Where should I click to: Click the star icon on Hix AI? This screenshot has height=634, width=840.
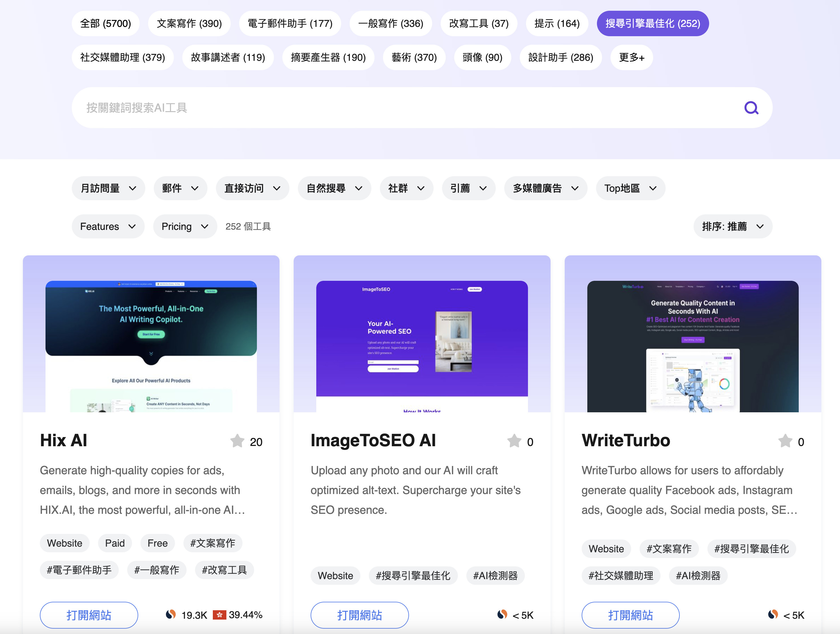(x=237, y=441)
